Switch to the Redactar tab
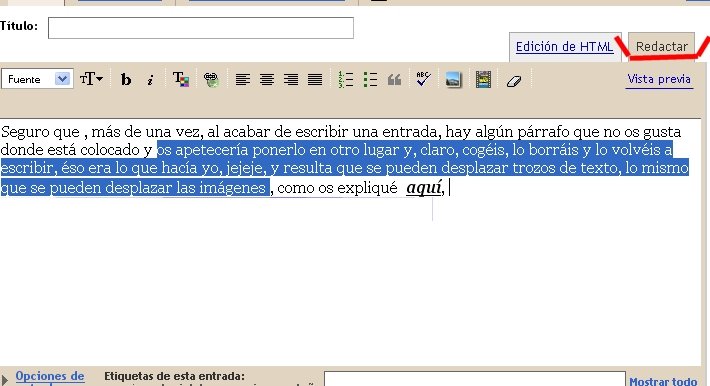Screen dimensions: 710x386 662,46
